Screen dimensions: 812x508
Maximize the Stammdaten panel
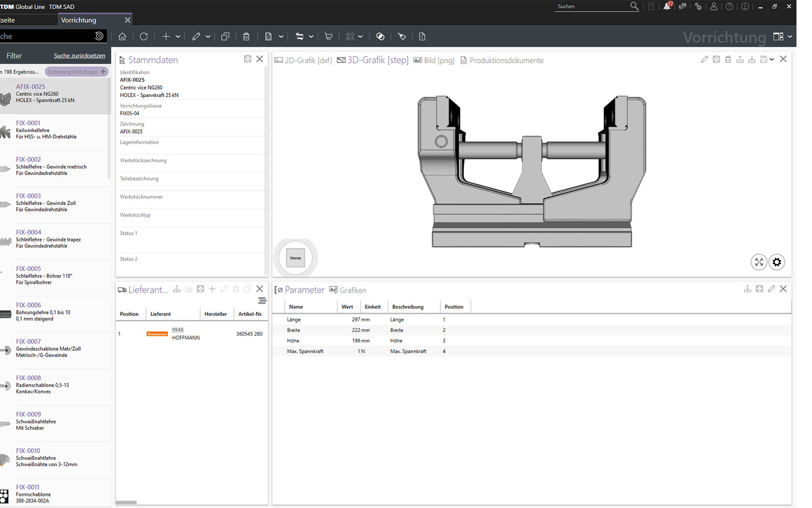point(247,59)
